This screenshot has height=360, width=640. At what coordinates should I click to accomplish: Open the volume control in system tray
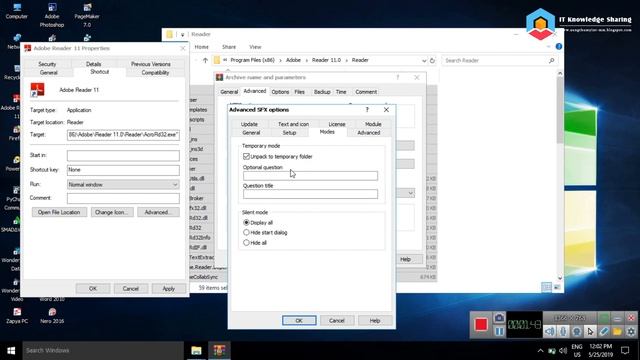pyautogui.click(x=563, y=351)
